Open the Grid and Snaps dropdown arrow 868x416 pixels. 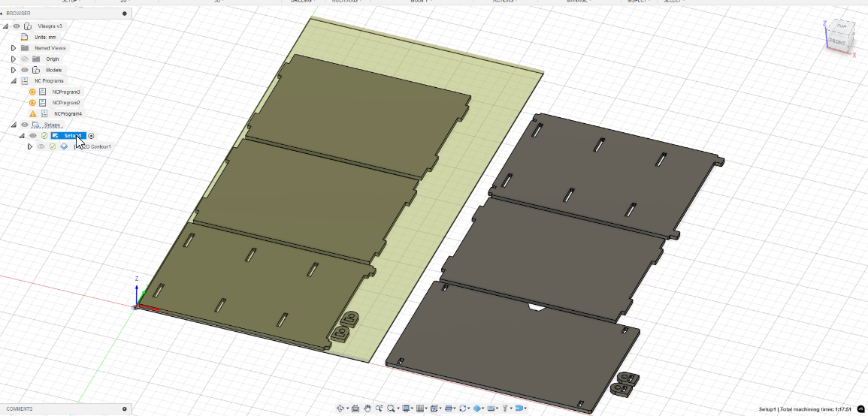[426, 408]
